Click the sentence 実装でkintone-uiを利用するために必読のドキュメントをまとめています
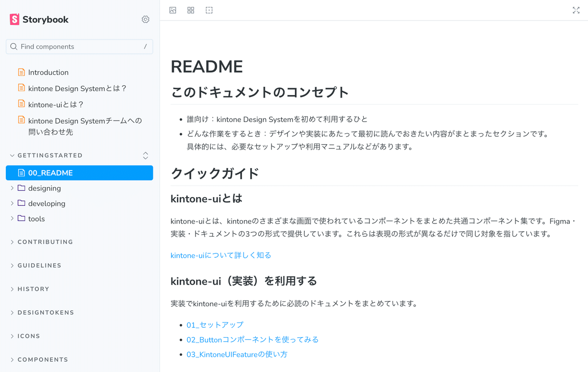This screenshot has height=372, width=588. pyautogui.click(x=294, y=303)
